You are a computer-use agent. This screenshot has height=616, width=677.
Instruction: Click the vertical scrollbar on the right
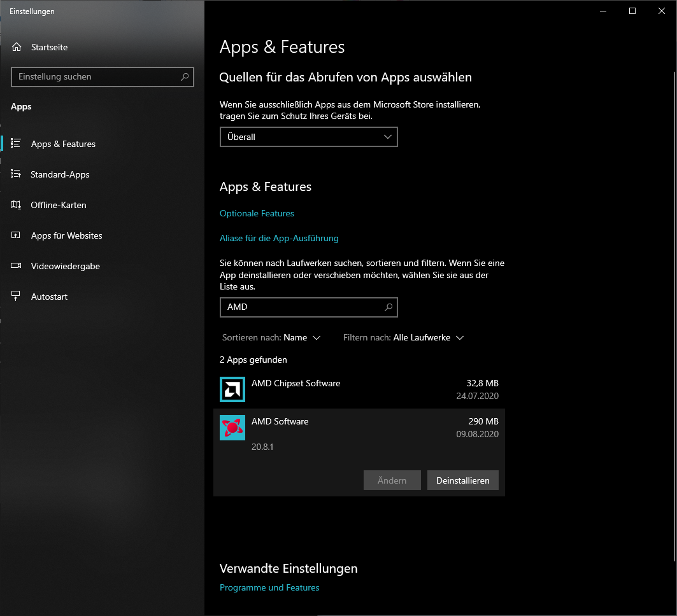(674, 315)
